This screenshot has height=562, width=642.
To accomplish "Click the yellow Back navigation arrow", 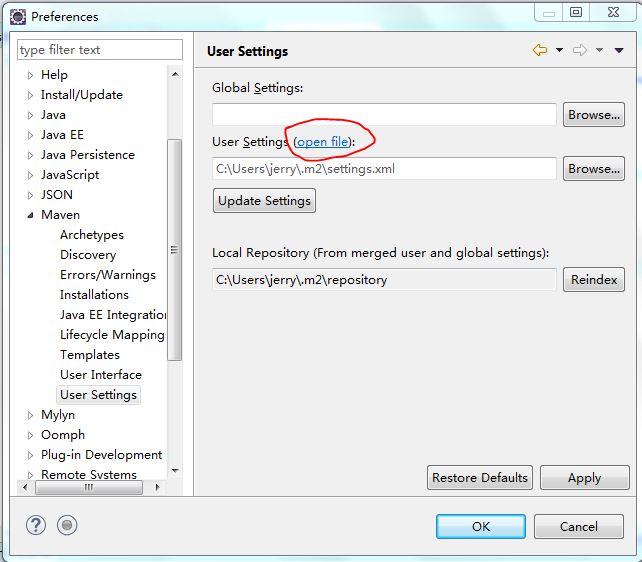I will click(x=540, y=50).
